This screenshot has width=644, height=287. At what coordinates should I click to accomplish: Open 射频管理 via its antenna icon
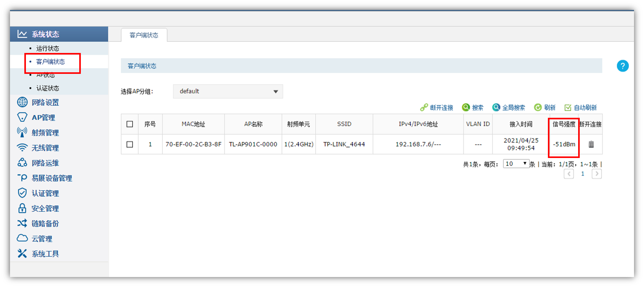(22, 132)
